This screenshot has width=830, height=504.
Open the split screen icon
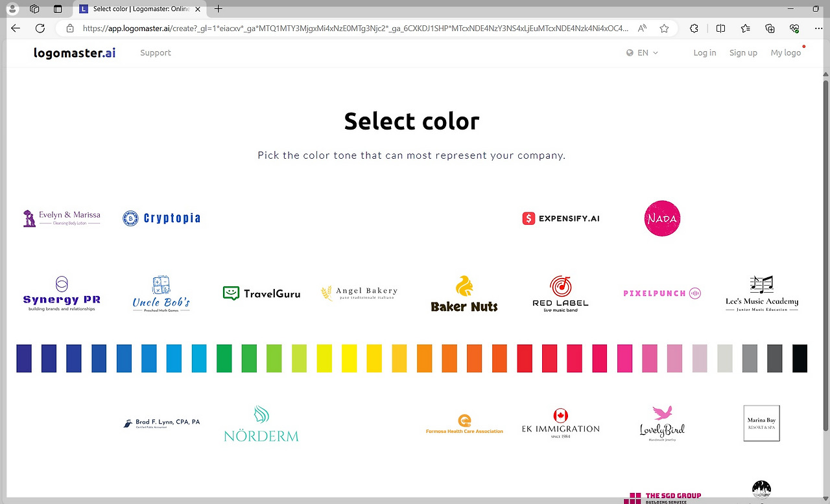(x=720, y=29)
